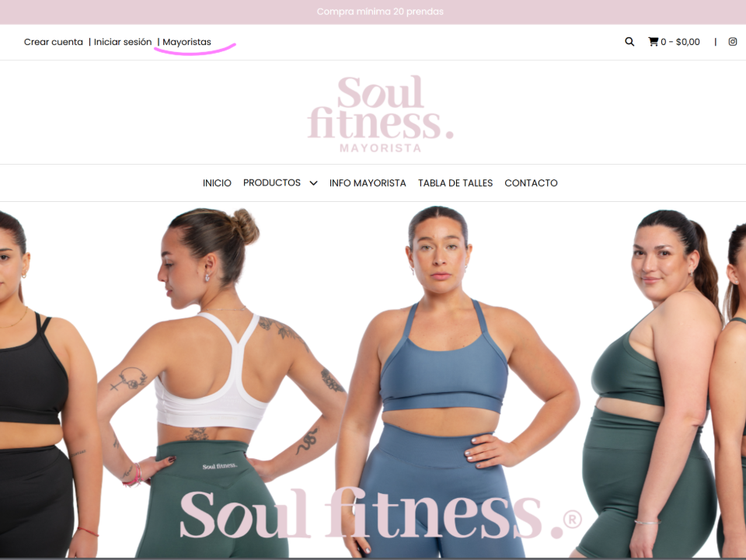The width and height of the screenshot is (746, 560).
Task: Click the Iniciar sesión link
Action: click(123, 42)
